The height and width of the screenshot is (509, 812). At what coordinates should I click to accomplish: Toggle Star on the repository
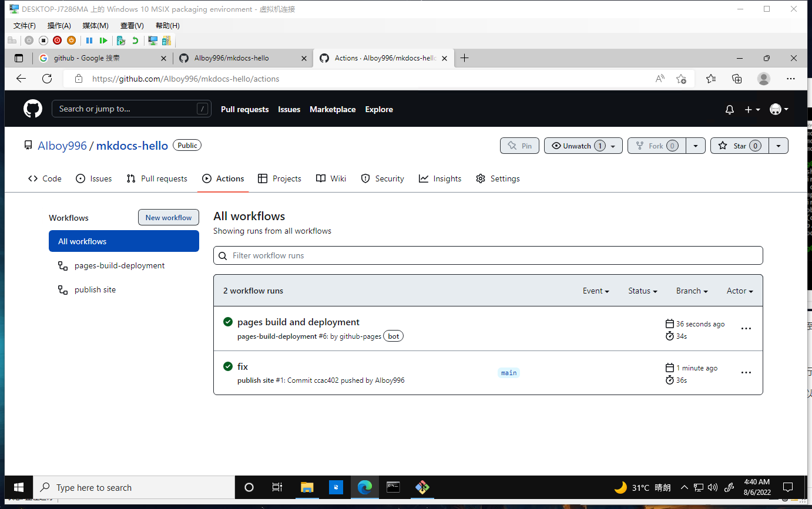click(x=739, y=146)
